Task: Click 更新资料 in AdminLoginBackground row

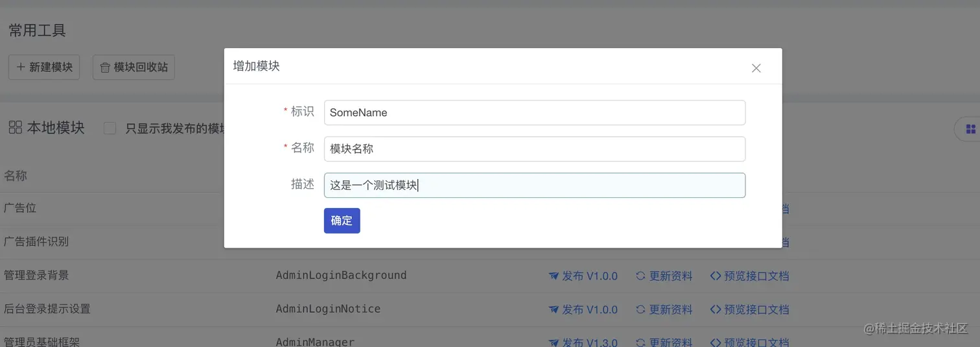Action: click(664, 276)
